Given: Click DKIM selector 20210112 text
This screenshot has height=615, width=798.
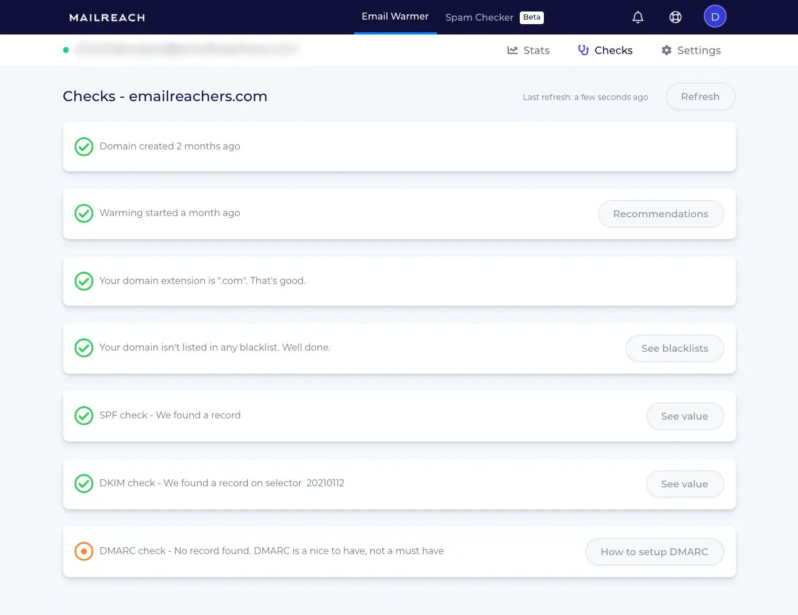Looking at the screenshot, I should (325, 483).
